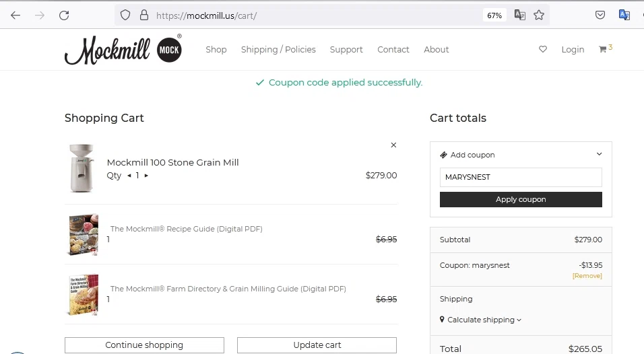Click the Login link
Viewport: 644px width, 354px height.
573,50
